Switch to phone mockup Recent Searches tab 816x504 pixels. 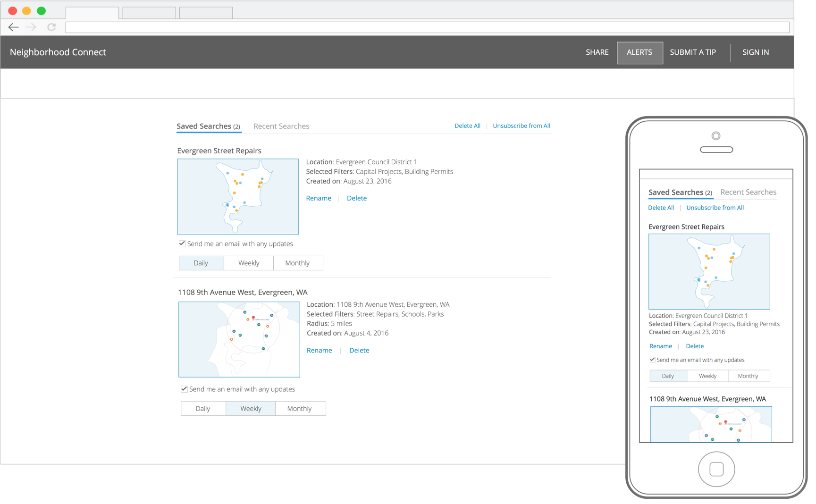tap(749, 193)
